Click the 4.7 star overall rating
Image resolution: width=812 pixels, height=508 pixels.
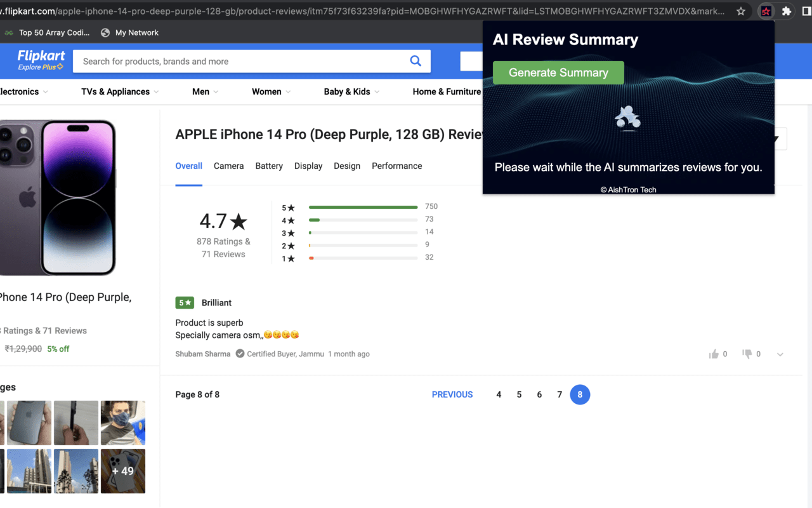click(x=223, y=221)
